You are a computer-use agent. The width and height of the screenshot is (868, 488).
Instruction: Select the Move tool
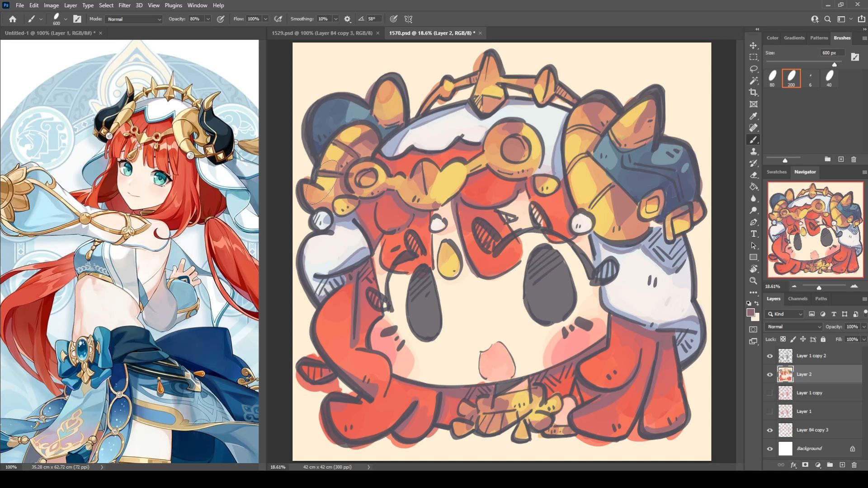tap(753, 45)
